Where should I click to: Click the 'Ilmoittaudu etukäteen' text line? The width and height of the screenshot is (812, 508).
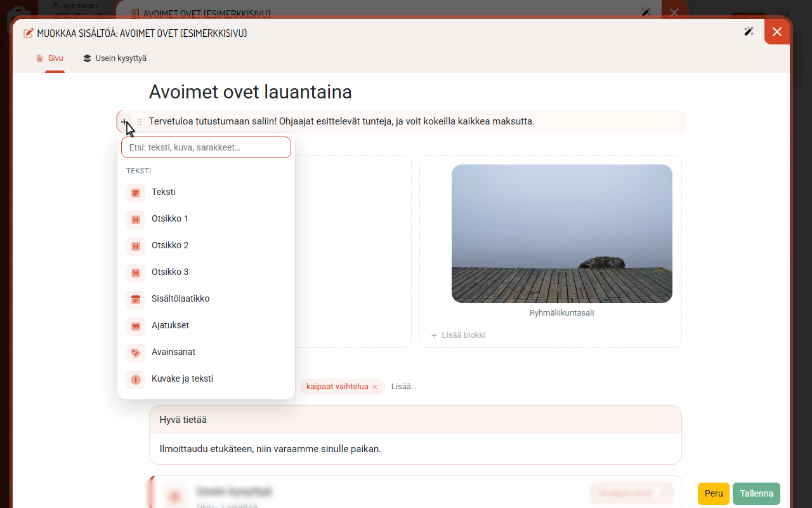(x=270, y=449)
